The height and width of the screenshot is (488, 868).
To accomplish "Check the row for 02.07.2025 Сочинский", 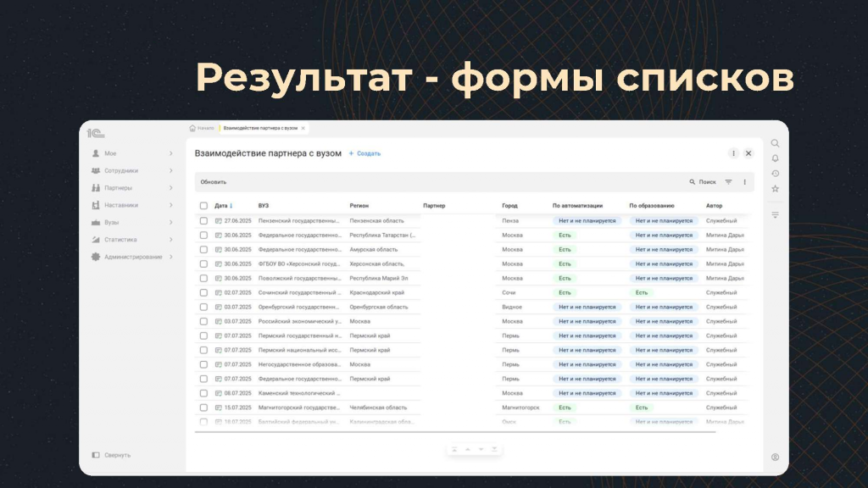I will point(203,292).
